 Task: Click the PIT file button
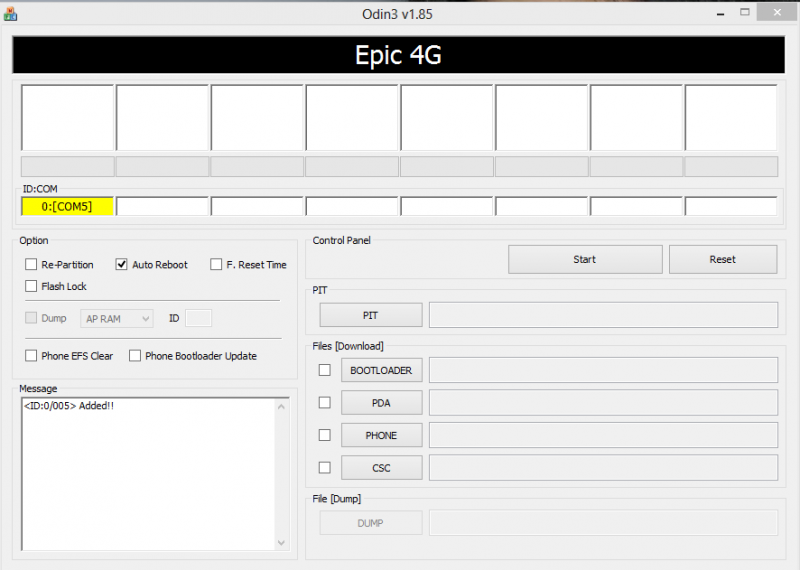pos(370,315)
